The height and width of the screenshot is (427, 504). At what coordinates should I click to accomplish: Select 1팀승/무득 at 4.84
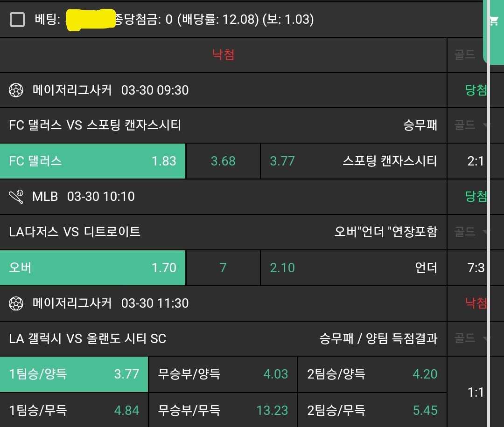pos(74,410)
